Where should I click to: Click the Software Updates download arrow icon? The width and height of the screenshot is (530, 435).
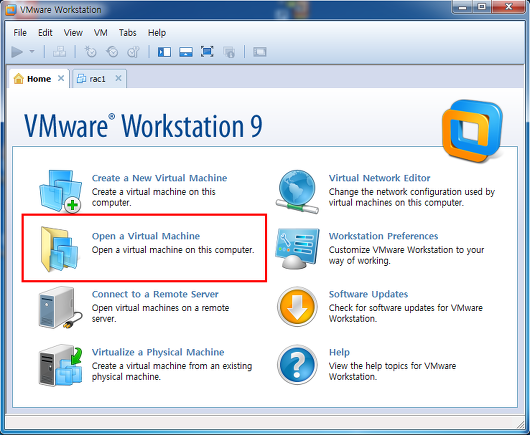click(297, 307)
